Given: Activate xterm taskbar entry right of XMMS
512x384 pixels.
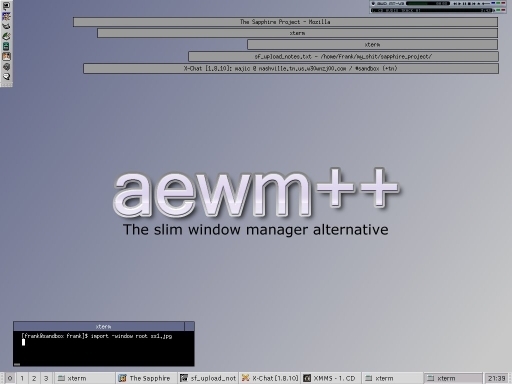Looking at the screenshot, I should 393,378.
